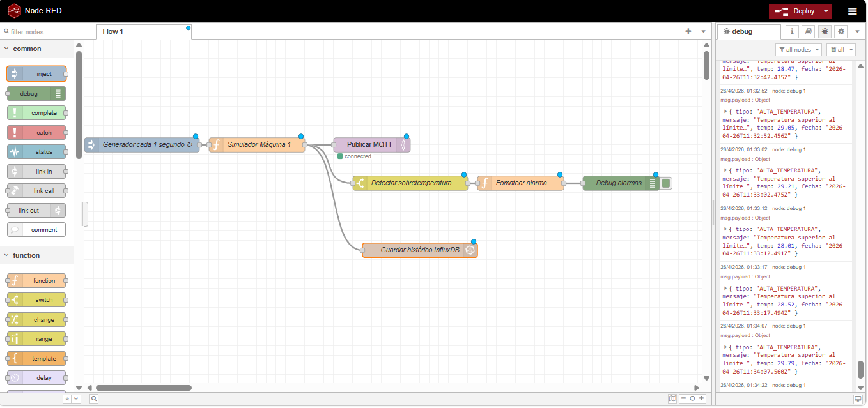Open the help book sidebar icon

pos(809,31)
